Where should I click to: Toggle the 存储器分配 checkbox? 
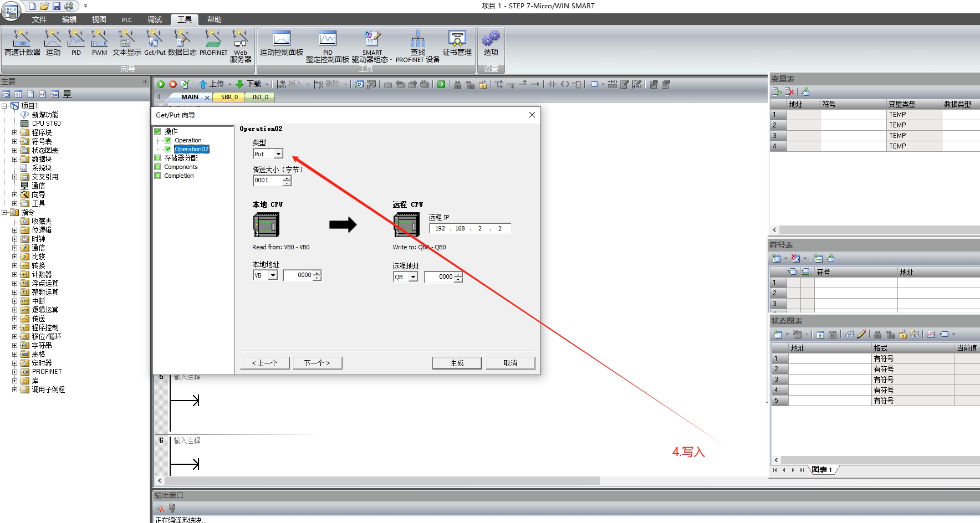(157, 158)
